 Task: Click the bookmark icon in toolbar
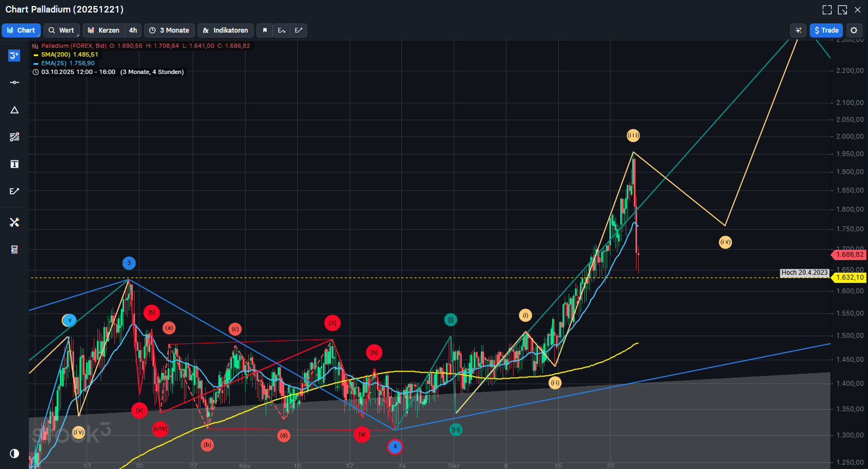265,30
